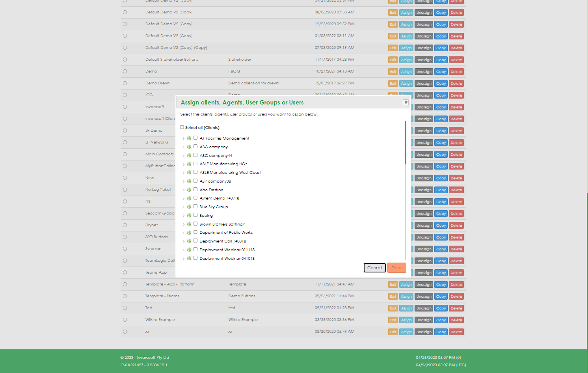This screenshot has width=588, height=373.
Task: Unassign the Demo Drevni collection
Action: click(x=424, y=84)
